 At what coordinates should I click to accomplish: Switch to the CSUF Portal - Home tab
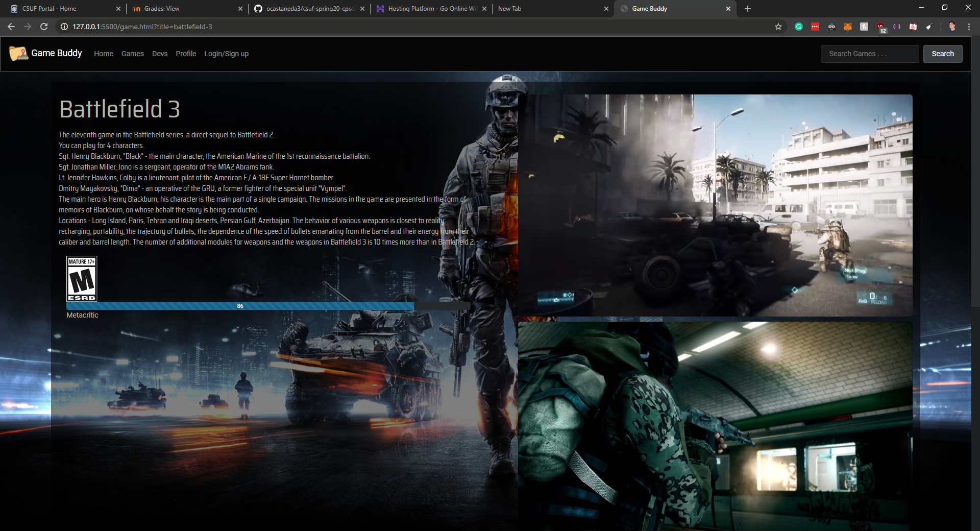pyautogui.click(x=49, y=9)
